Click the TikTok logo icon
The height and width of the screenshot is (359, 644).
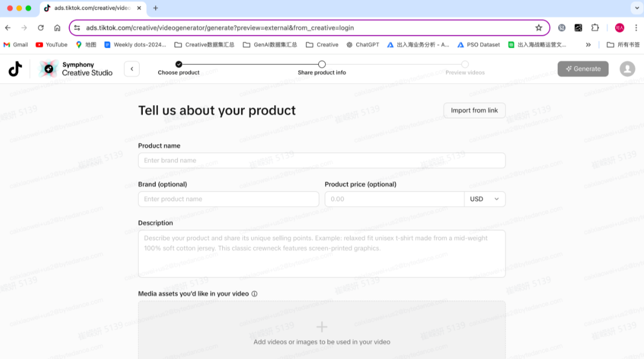click(x=15, y=69)
